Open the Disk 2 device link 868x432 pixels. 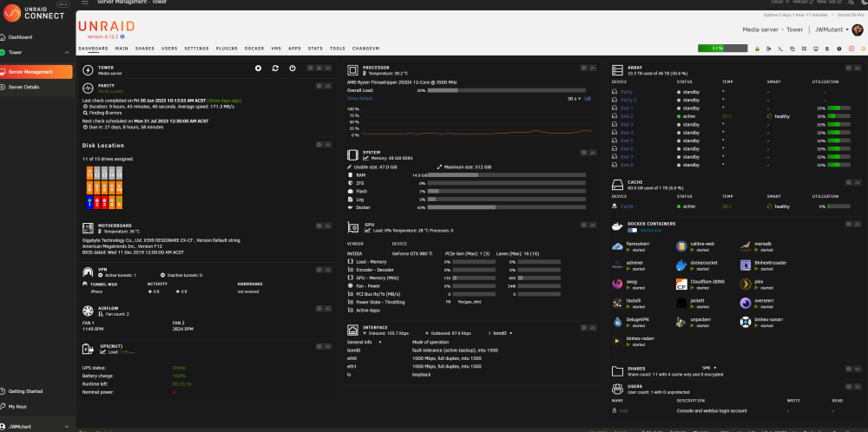tap(627, 117)
